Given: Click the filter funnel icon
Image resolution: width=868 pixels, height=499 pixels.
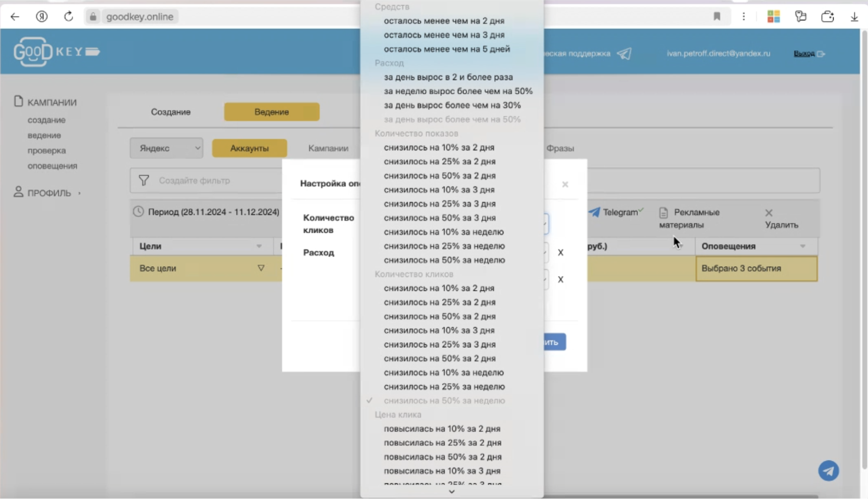Looking at the screenshot, I should tap(144, 180).
